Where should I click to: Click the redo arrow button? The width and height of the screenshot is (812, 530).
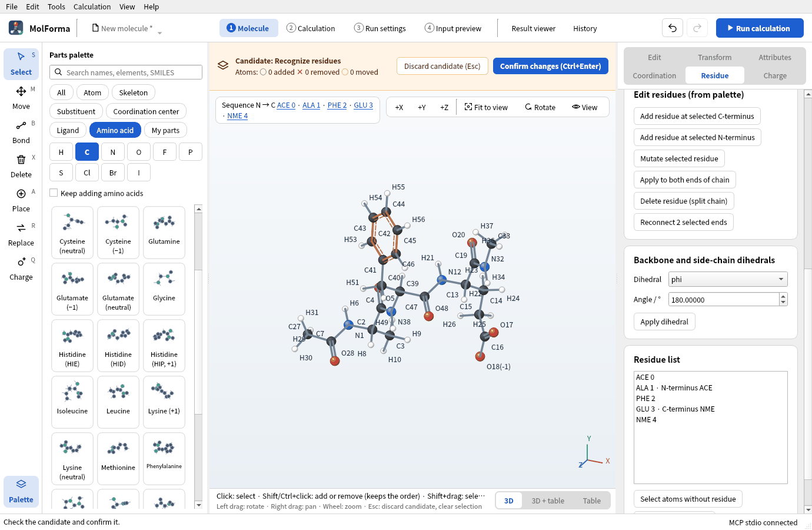coord(697,28)
